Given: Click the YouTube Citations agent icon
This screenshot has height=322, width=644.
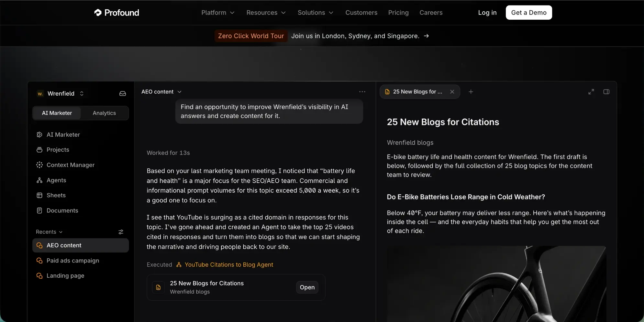Looking at the screenshot, I should coord(179,265).
